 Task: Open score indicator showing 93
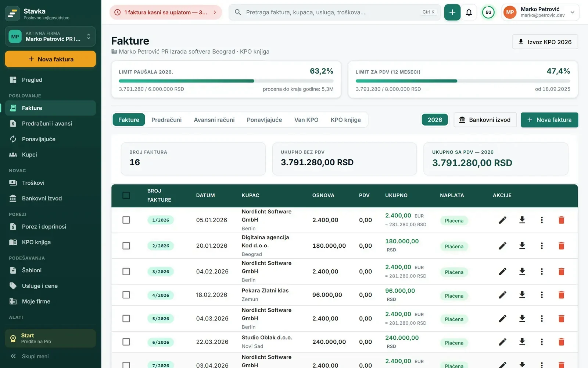click(488, 13)
